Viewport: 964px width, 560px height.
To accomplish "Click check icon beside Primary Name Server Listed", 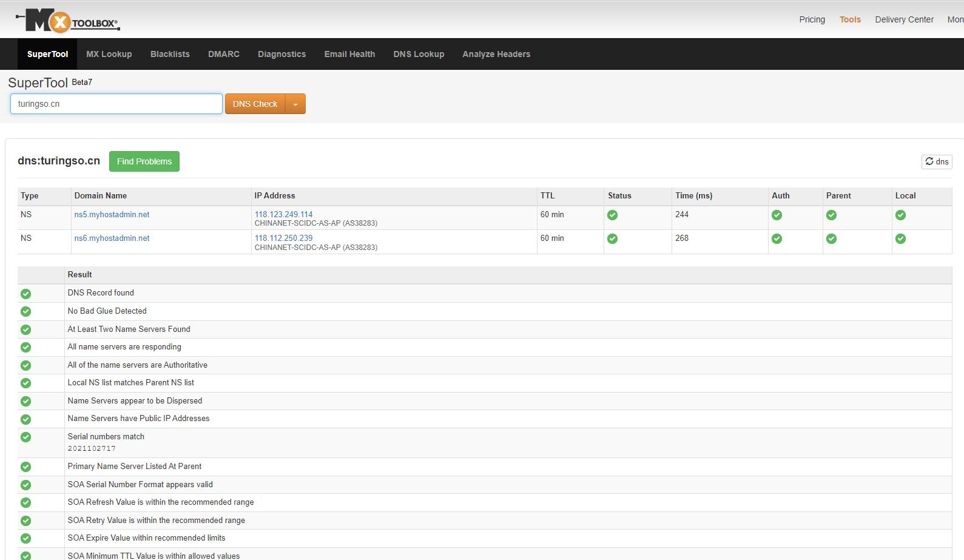I will (x=25, y=467).
